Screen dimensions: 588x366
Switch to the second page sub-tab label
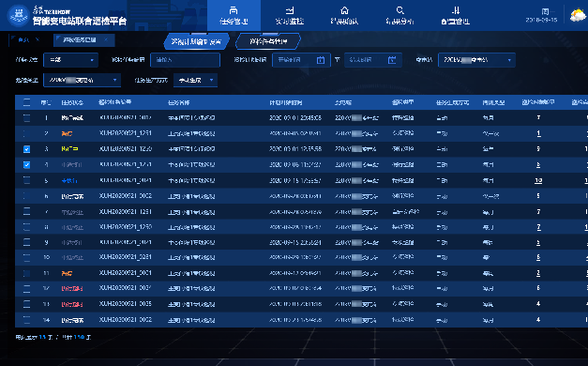pos(80,39)
